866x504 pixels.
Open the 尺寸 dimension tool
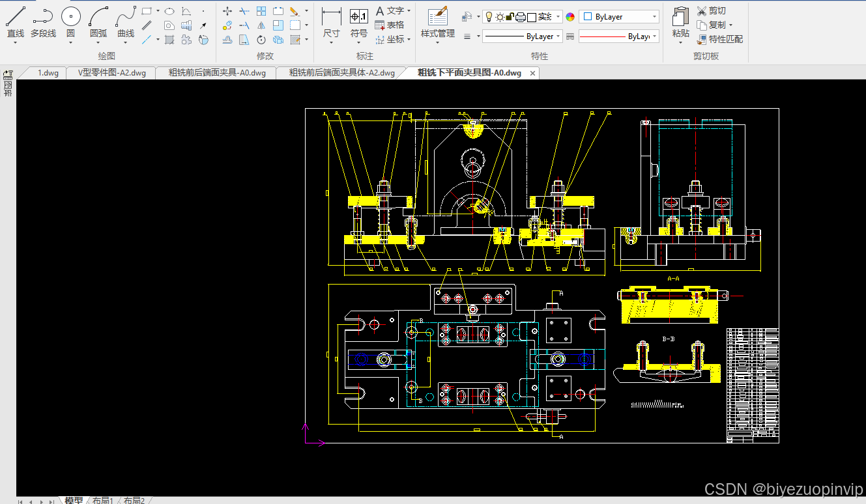[331, 23]
